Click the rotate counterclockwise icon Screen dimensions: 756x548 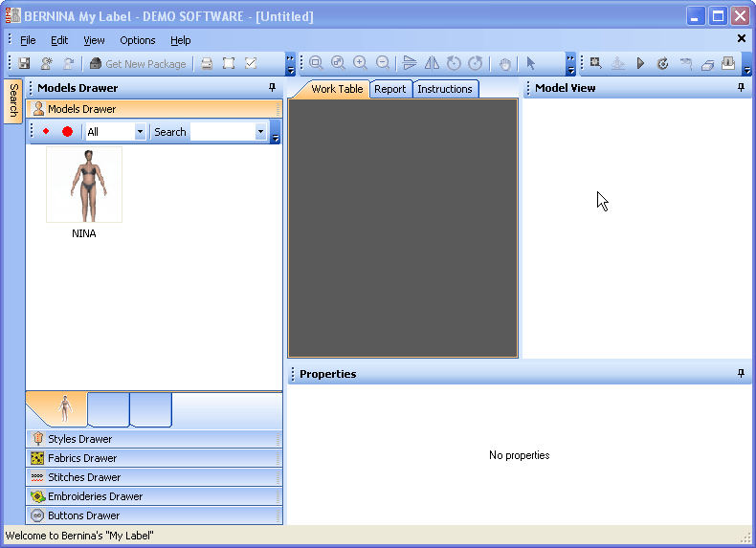click(x=454, y=63)
